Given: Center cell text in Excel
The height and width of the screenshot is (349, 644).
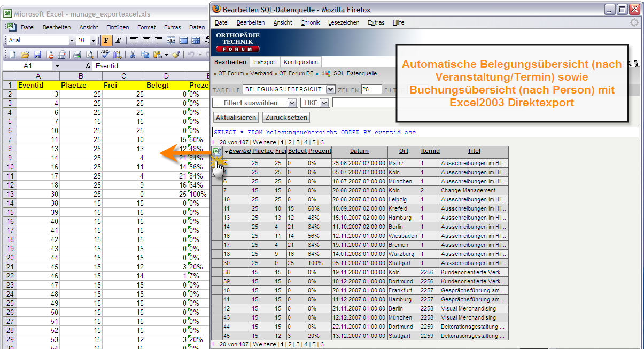Looking at the screenshot, I should pyautogui.click(x=146, y=41).
